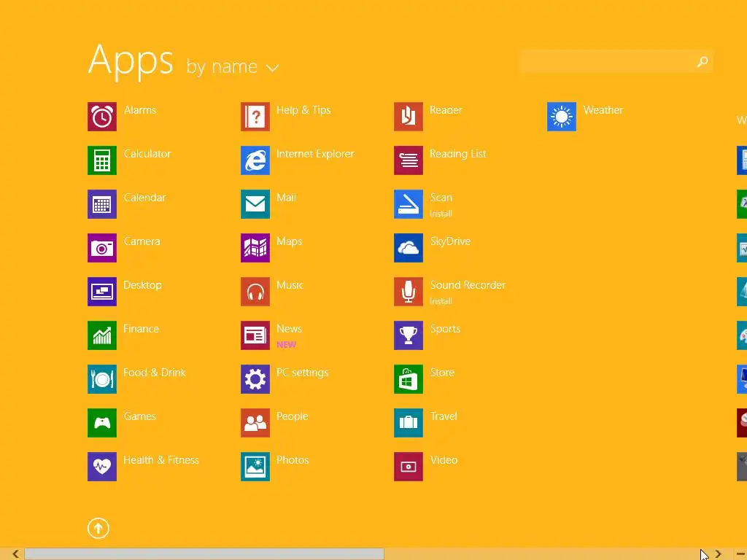The height and width of the screenshot is (560, 747).
Task: Launch the Sports trophy icon
Action: click(x=409, y=335)
